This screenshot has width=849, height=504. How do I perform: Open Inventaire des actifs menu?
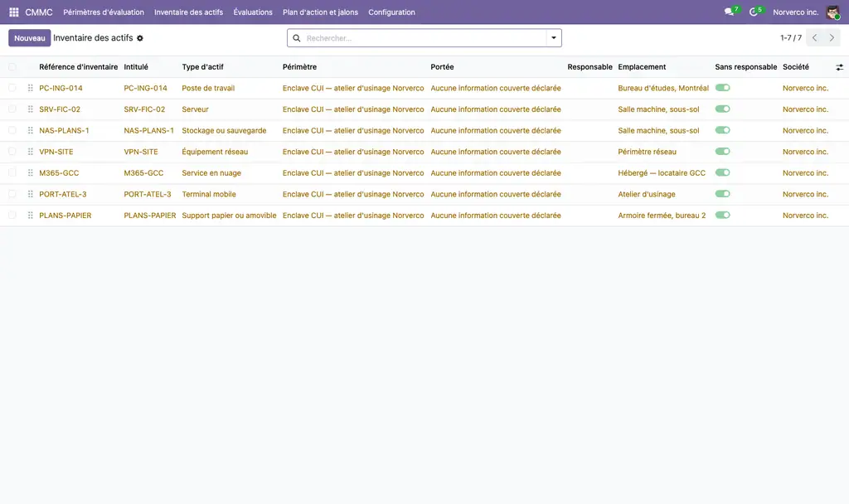(188, 12)
